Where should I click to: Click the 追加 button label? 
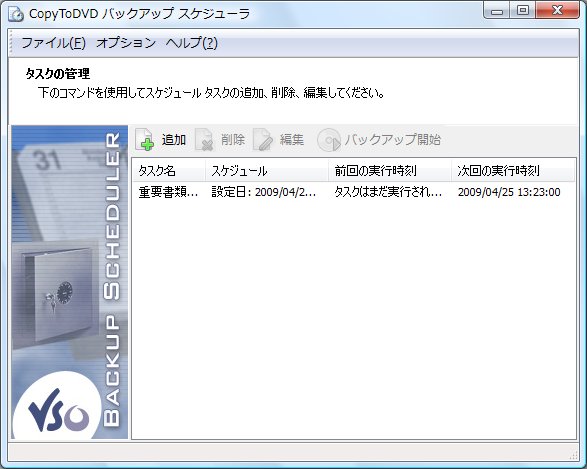[174, 140]
